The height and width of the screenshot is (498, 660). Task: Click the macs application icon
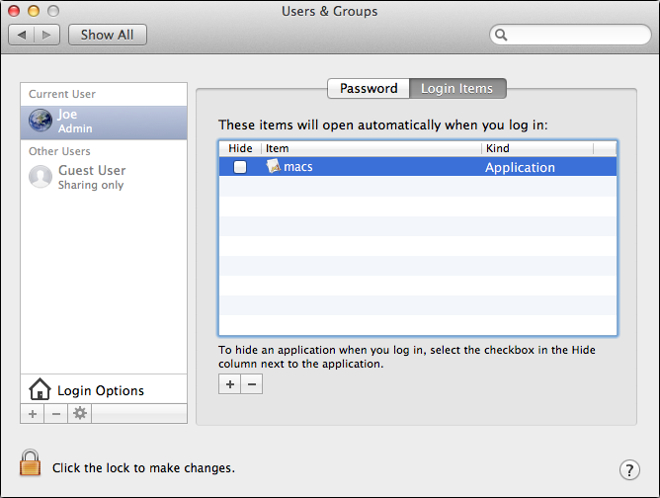273,167
